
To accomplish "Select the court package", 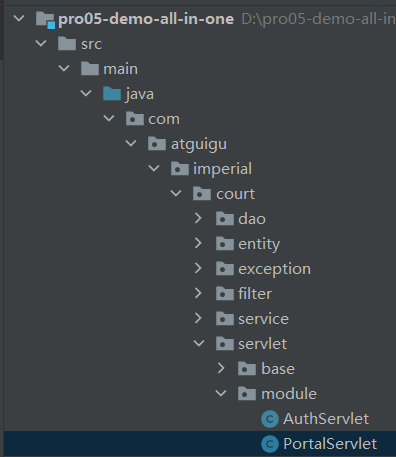I will click(235, 194).
